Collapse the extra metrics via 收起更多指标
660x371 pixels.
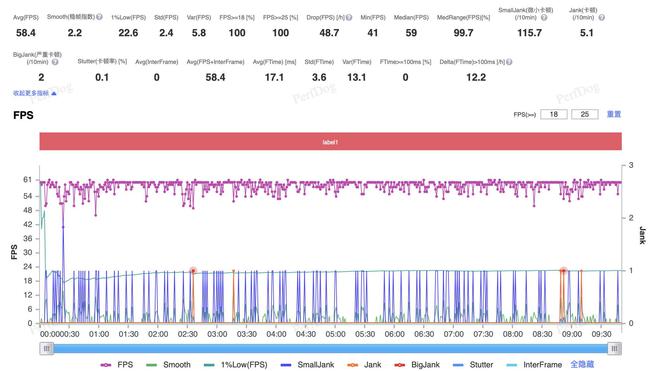(35, 93)
